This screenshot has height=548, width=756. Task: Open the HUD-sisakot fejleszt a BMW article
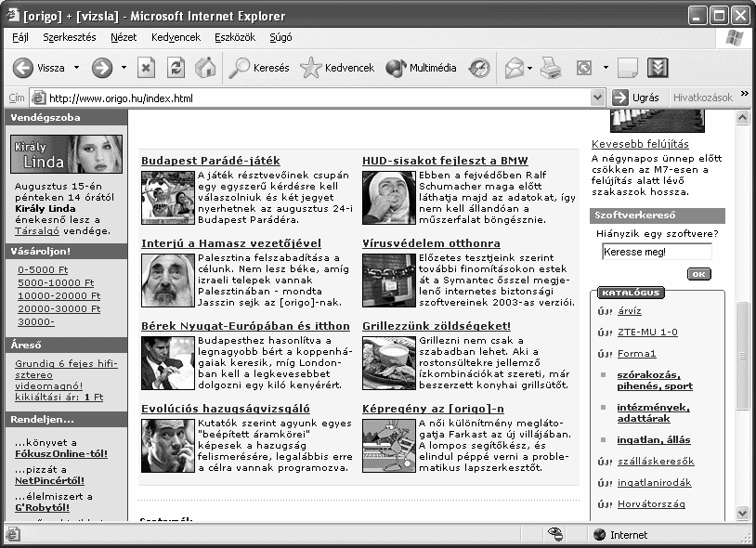click(445, 161)
